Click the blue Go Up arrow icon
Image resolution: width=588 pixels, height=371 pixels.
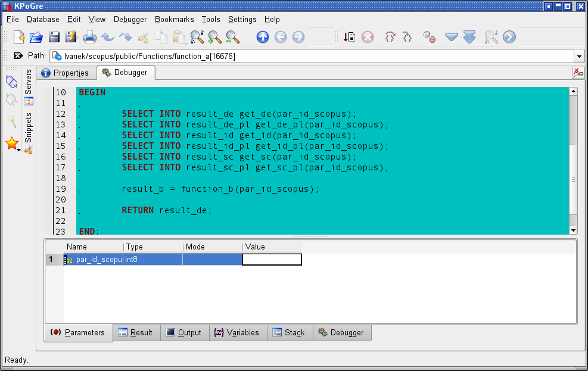pos(263,37)
